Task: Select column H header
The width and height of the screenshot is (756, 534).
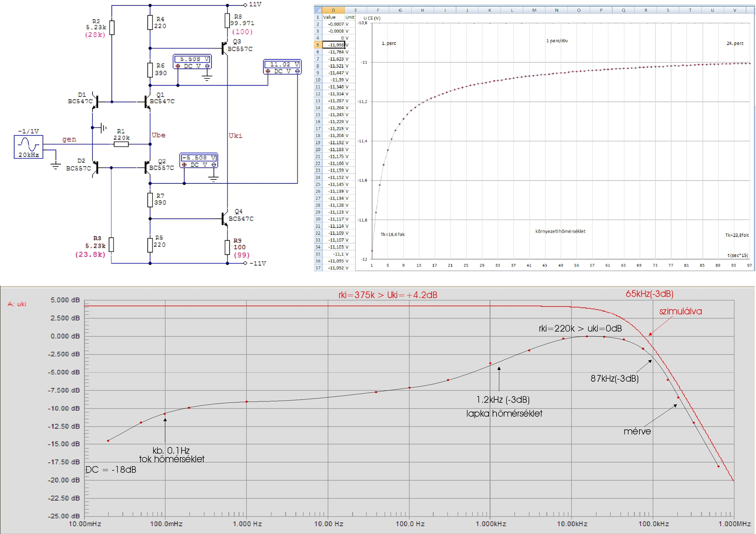Action: (x=422, y=10)
